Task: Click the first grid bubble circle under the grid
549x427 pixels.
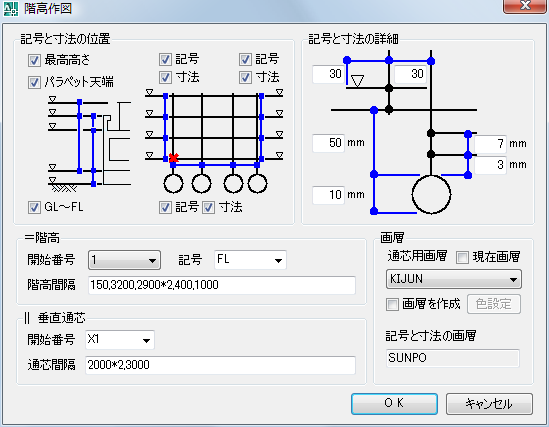Action: point(173,183)
